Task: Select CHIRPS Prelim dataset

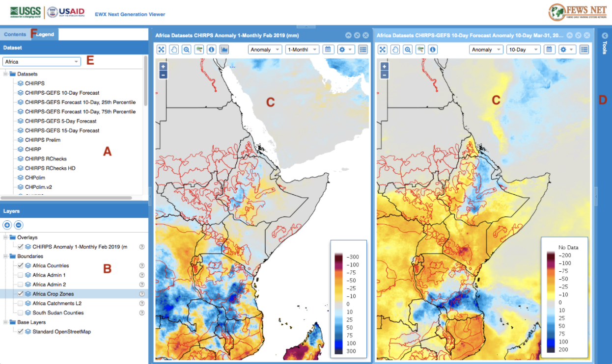Action: point(43,140)
